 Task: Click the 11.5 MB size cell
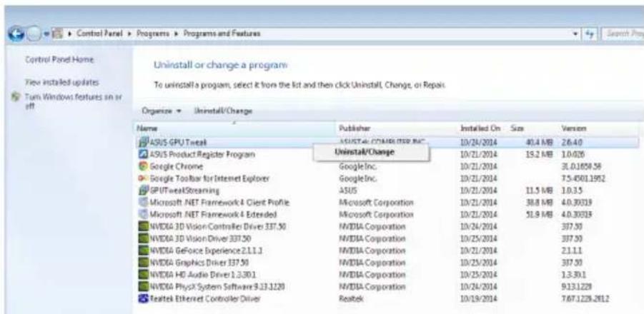[x=540, y=191]
